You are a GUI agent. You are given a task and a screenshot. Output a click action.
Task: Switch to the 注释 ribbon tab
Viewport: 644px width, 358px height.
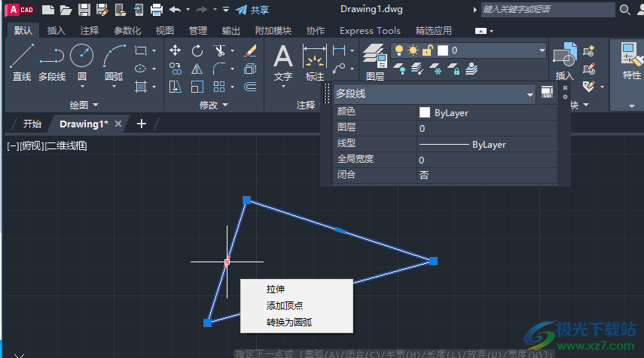coord(90,30)
